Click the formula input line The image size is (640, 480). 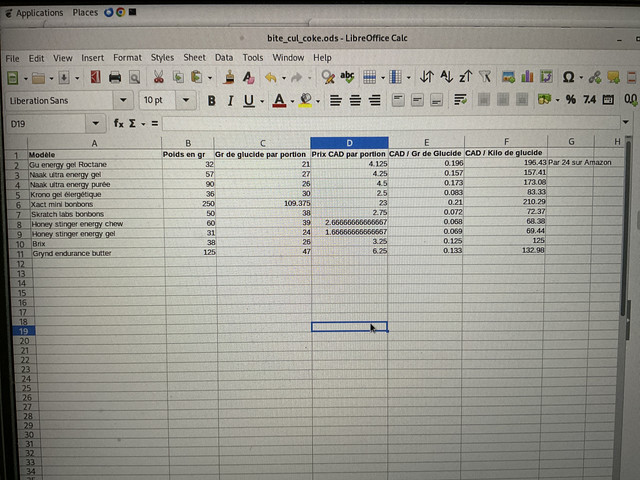pyautogui.click(x=391, y=123)
